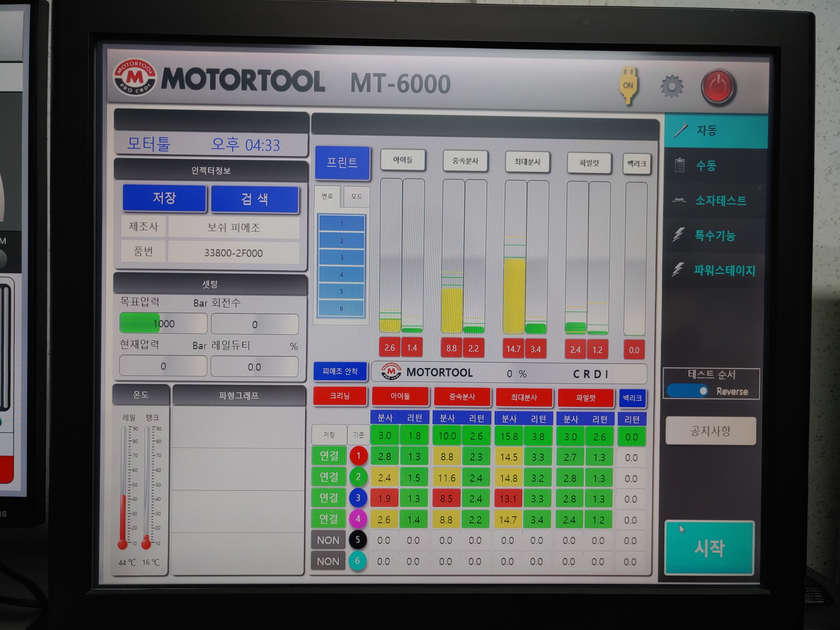
Task: Open 소자테스트 menu
Action: click(x=715, y=200)
